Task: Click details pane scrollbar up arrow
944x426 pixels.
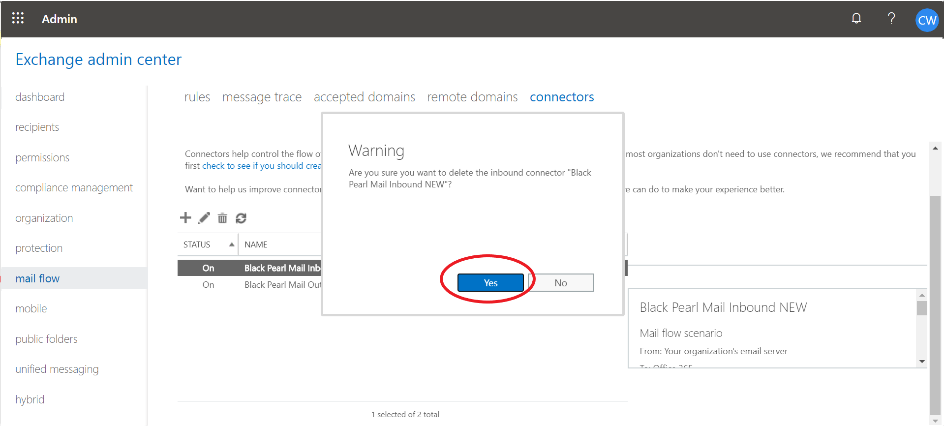Action: tap(921, 294)
